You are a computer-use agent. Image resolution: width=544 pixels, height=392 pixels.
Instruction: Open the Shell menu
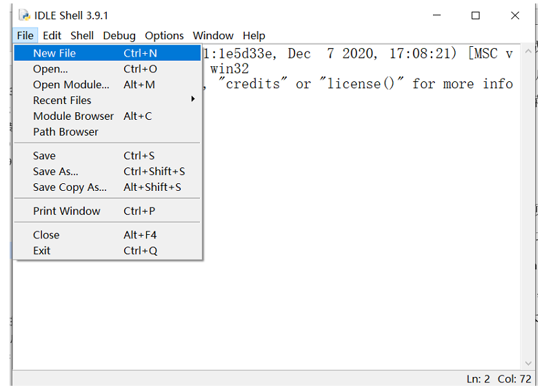[x=82, y=36]
